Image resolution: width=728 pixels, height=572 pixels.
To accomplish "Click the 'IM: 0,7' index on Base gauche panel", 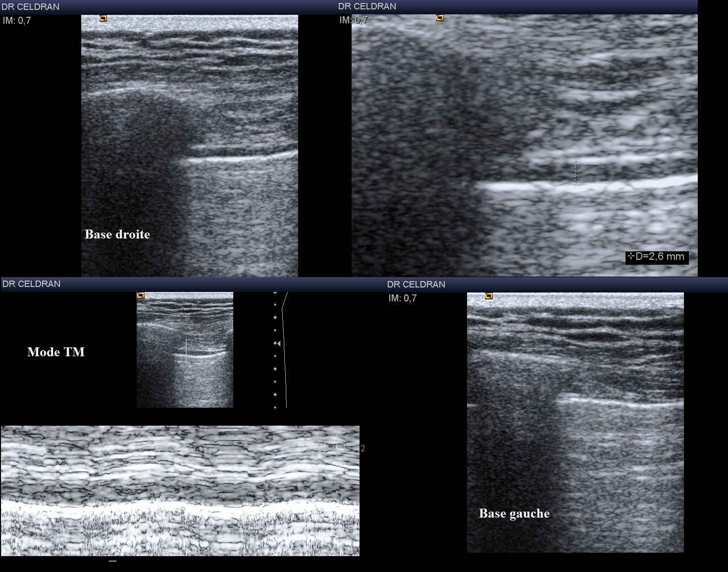I will tap(402, 298).
